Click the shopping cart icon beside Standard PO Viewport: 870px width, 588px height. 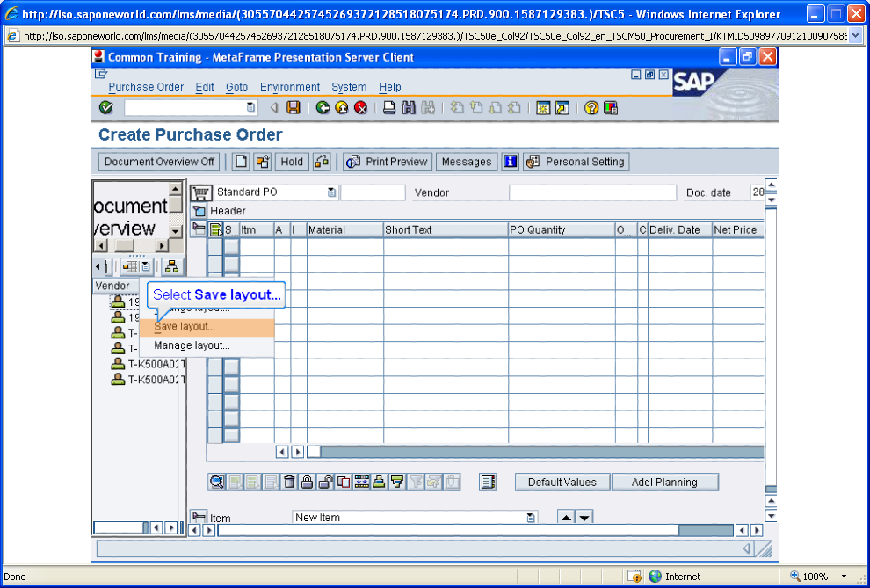click(201, 193)
